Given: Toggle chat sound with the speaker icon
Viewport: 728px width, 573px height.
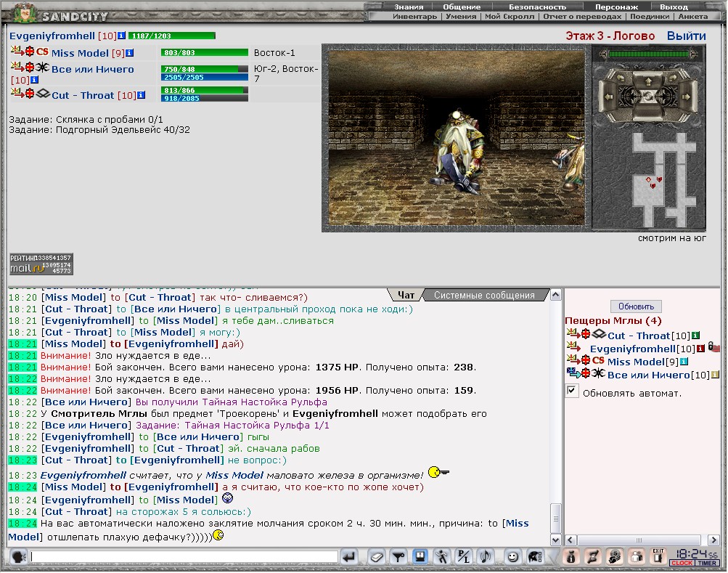Looking at the screenshot, I should 485,557.
